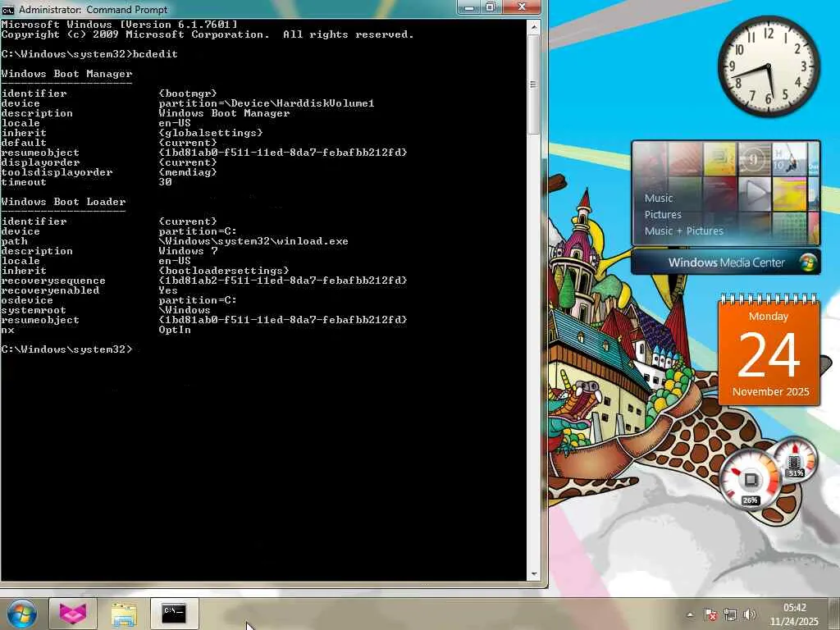
Task: Click the 'Windows 7' description value
Action: pyautogui.click(x=188, y=251)
